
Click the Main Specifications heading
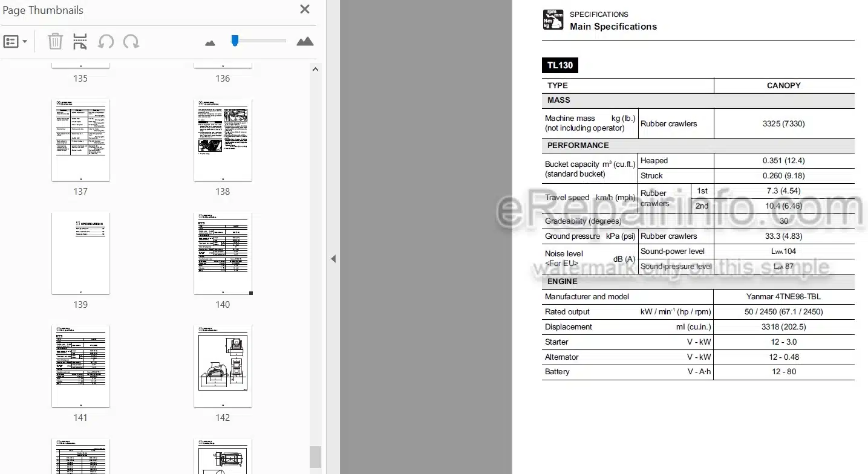point(613,27)
